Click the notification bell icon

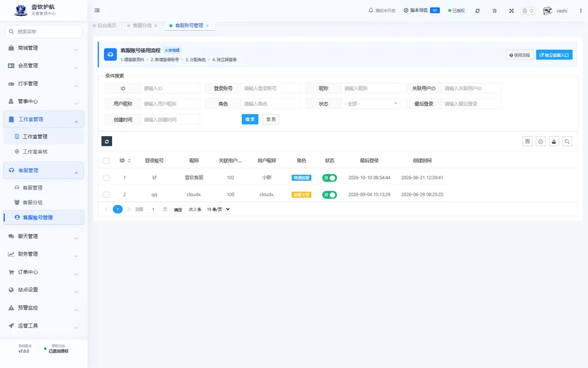(371, 10)
